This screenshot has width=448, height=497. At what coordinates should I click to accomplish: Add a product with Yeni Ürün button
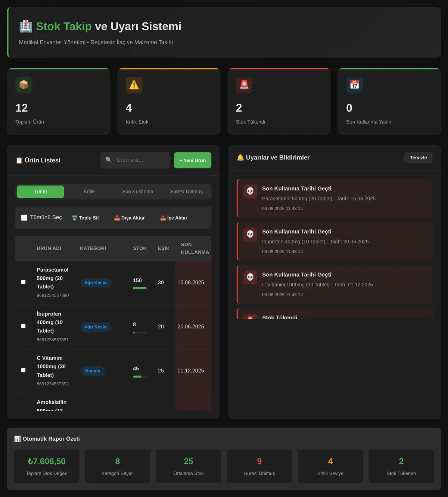point(193,160)
